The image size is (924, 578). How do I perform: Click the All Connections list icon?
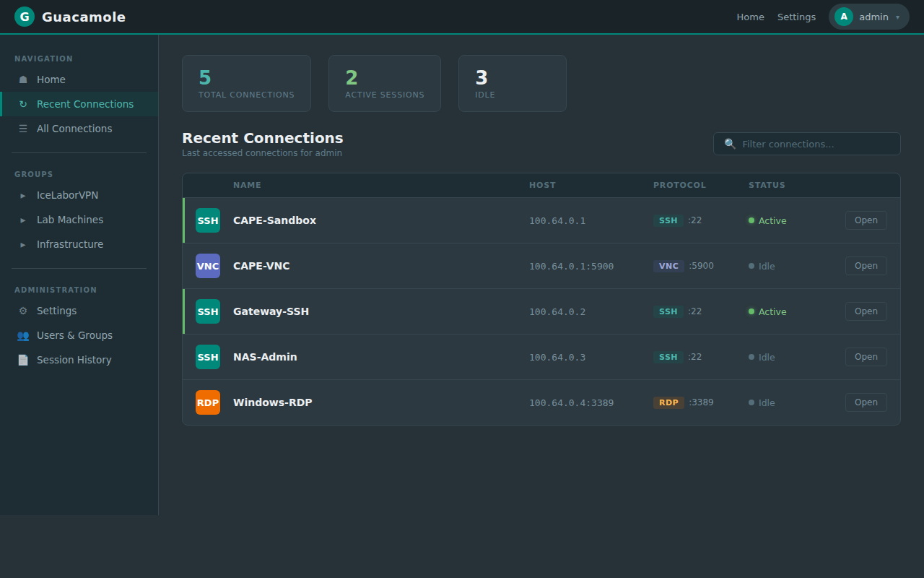[x=23, y=129]
